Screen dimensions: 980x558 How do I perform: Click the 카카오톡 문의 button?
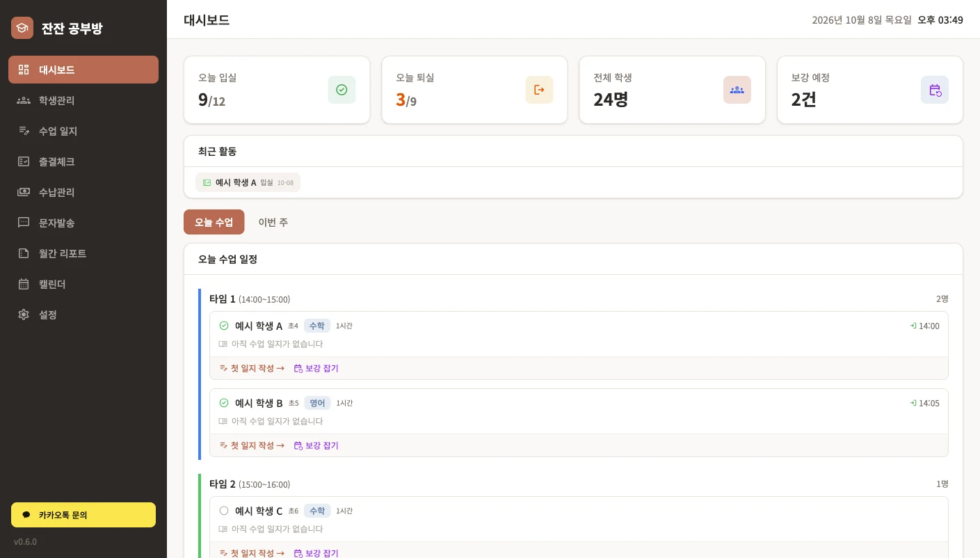[x=83, y=515]
